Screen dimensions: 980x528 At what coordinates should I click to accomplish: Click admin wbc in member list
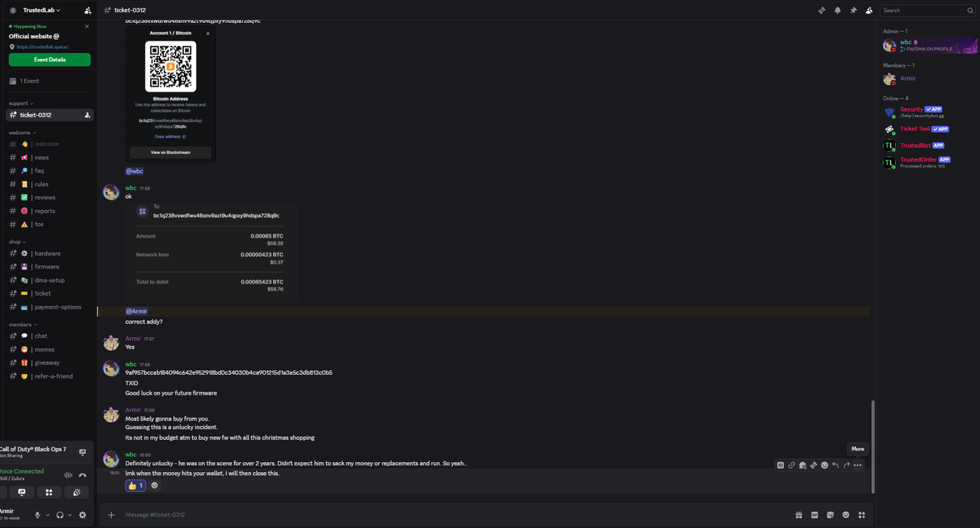(x=929, y=45)
